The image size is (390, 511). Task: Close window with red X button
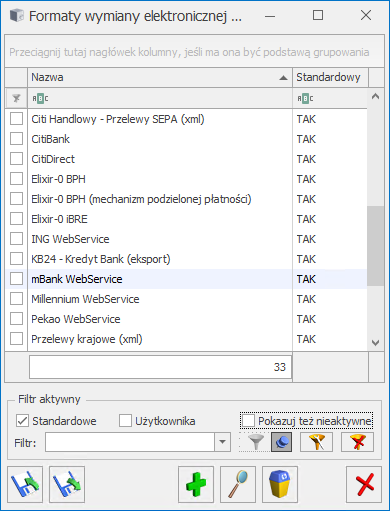tap(364, 484)
